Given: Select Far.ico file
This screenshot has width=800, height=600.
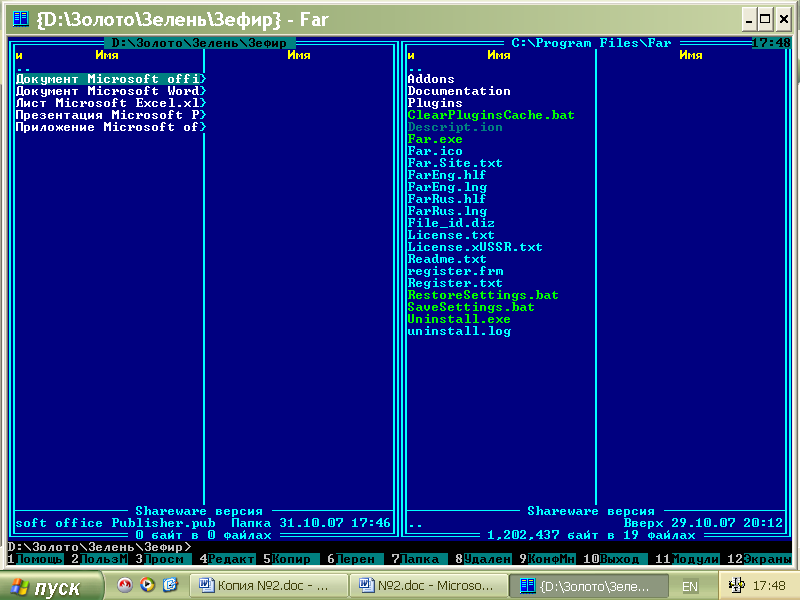Looking at the screenshot, I should pos(435,151).
